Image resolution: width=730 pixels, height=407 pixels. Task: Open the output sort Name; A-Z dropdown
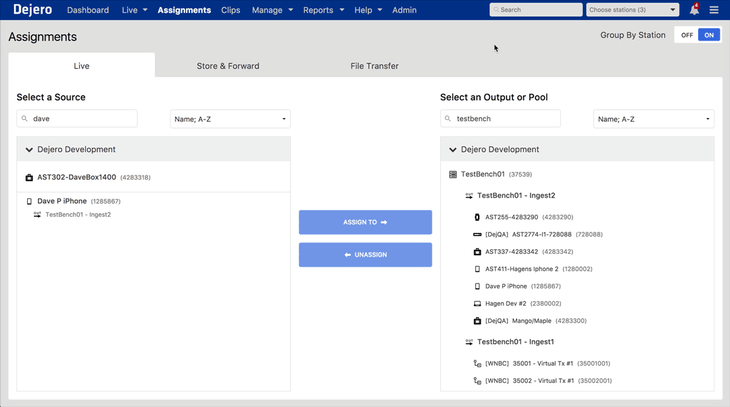pos(654,119)
